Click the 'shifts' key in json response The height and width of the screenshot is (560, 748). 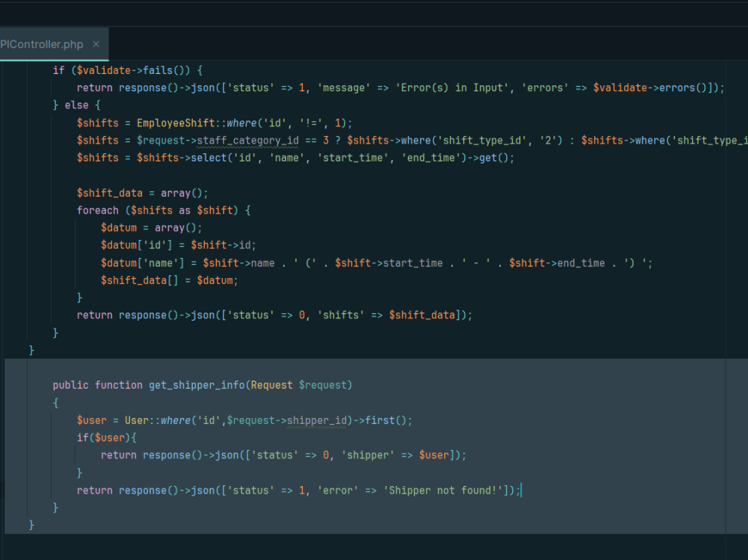[340, 316]
